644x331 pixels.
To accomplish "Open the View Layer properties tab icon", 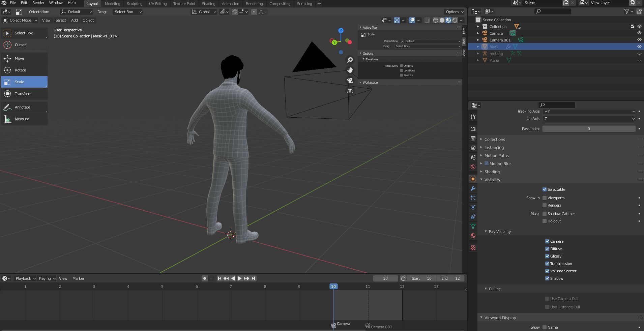I will [473, 148].
